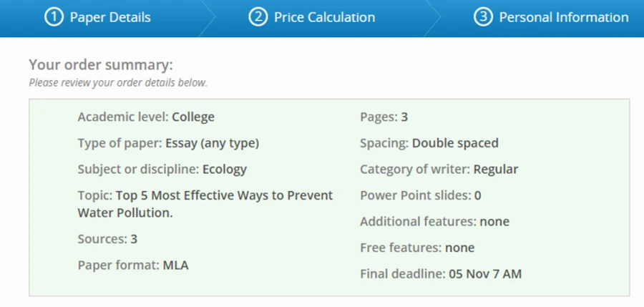Select the Subject or discipline: Ecology line
The height and width of the screenshot is (307, 644).
click(x=162, y=170)
